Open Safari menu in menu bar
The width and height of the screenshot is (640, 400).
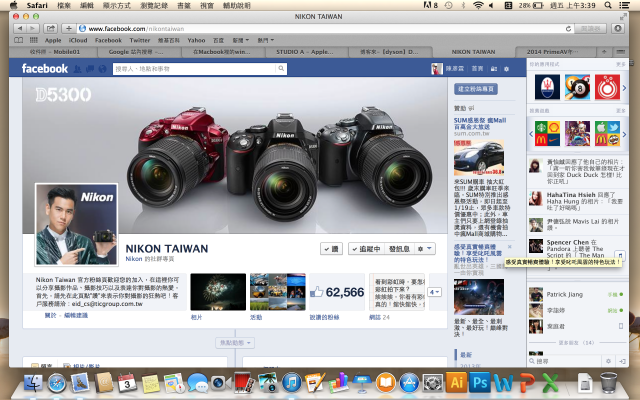point(37,5)
